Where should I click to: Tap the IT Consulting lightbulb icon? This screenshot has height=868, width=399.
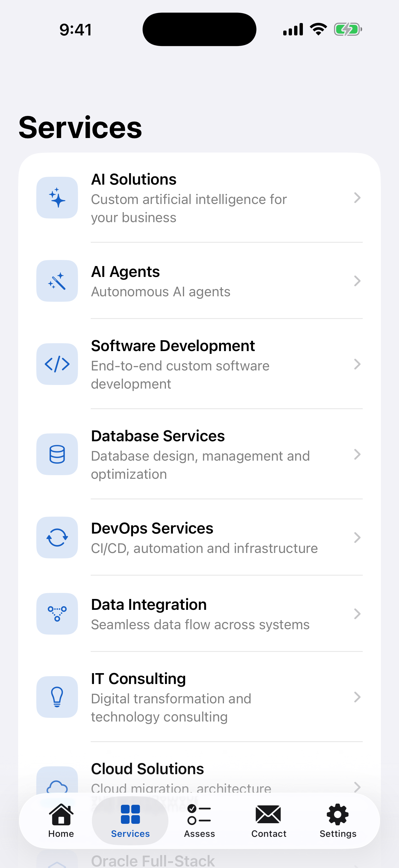pyautogui.click(x=57, y=697)
